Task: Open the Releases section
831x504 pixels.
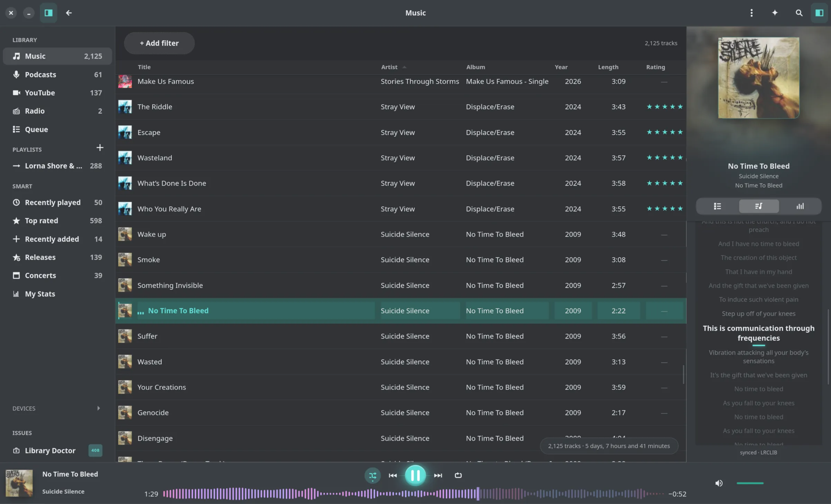Action: (x=57, y=257)
